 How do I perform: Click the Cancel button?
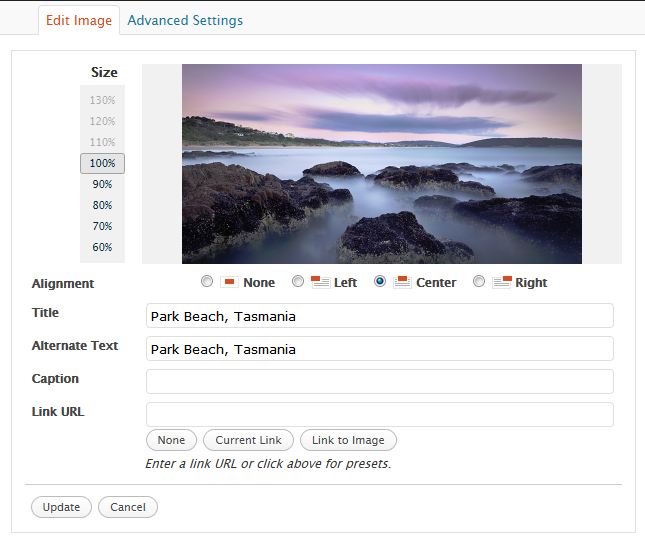point(128,507)
